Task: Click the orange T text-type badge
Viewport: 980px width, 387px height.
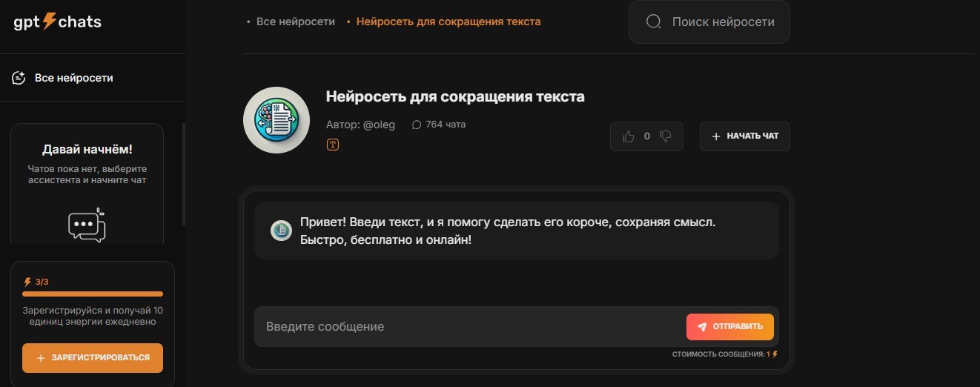Action: [333, 145]
